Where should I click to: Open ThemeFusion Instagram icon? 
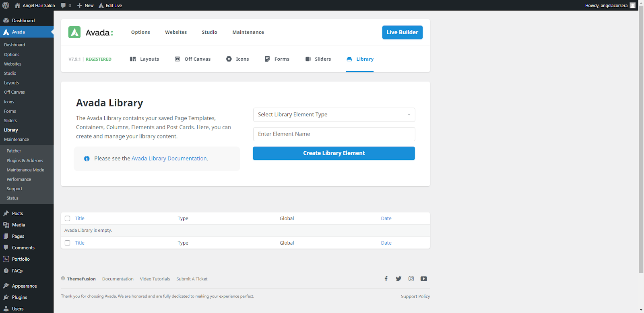tap(411, 279)
